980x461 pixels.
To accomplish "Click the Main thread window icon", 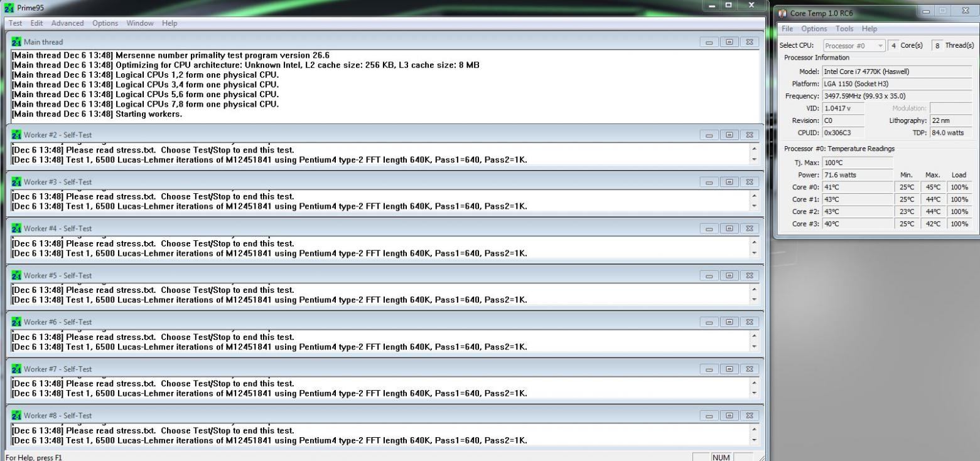I will (16, 42).
